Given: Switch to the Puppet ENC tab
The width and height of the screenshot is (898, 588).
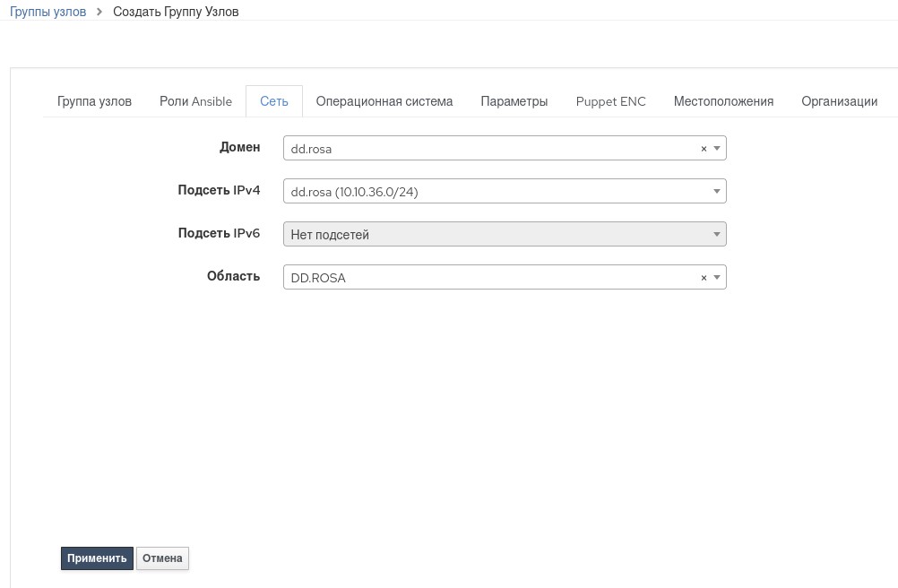Looking at the screenshot, I should tap(610, 101).
